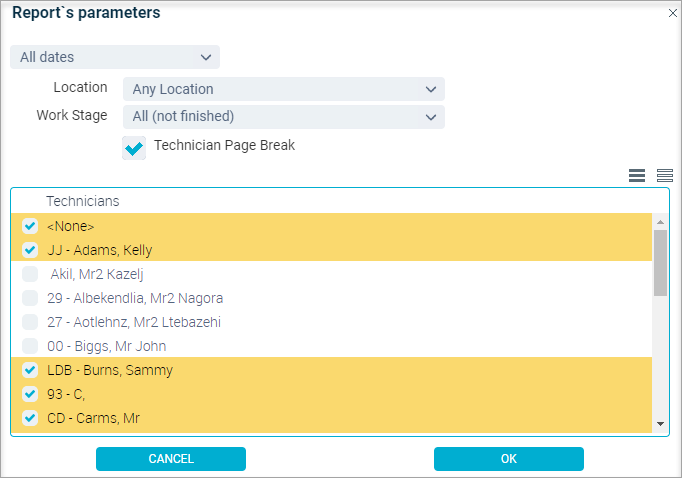Click the deselect-all technicians list icon
The height and width of the screenshot is (478, 682).
pyautogui.click(x=665, y=175)
